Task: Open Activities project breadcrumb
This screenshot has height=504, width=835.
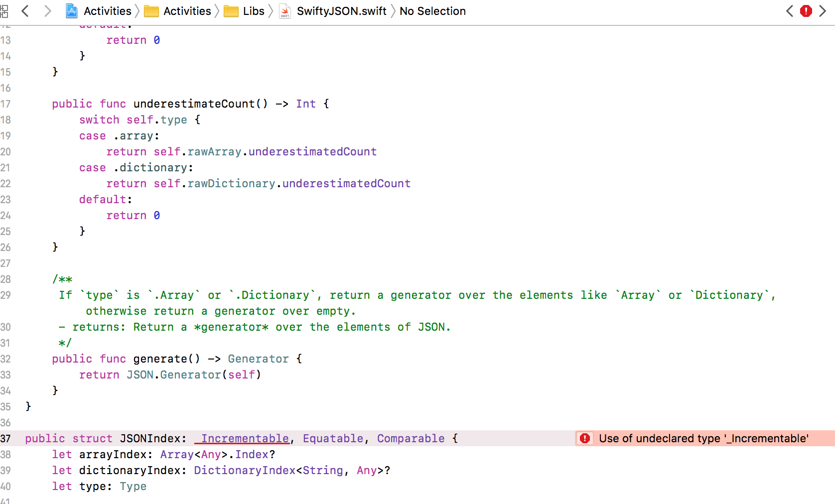Action: (x=108, y=11)
